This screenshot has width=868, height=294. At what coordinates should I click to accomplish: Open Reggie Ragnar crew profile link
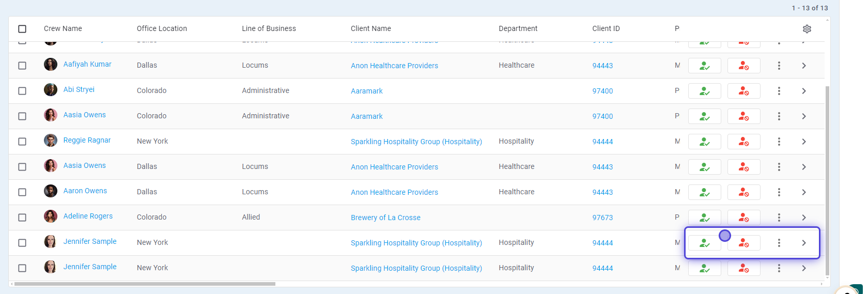(87, 140)
